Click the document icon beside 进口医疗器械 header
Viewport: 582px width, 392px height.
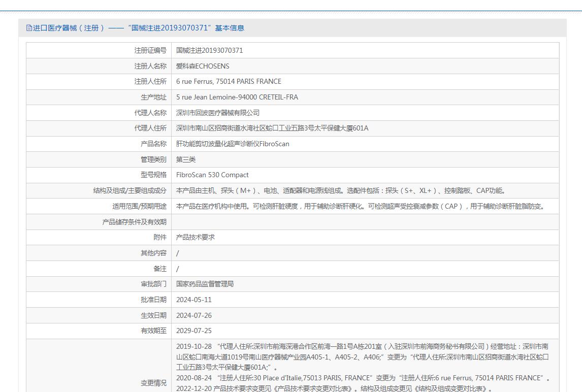click(29, 28)
